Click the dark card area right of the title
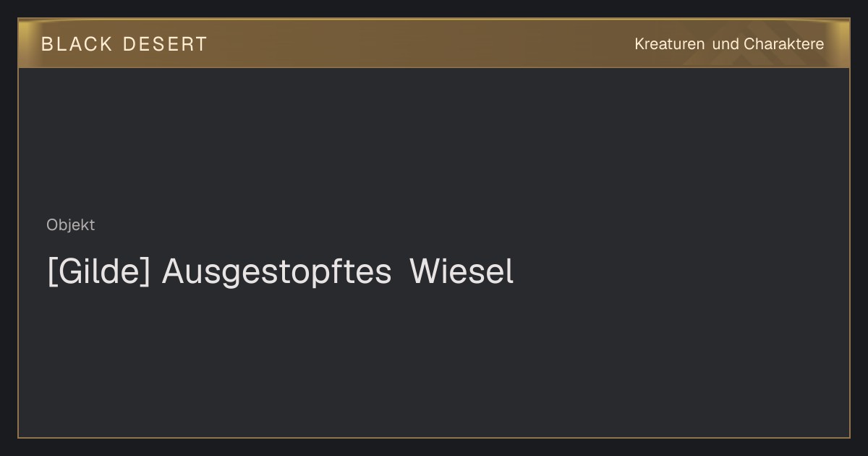 [x=680, y=273]
